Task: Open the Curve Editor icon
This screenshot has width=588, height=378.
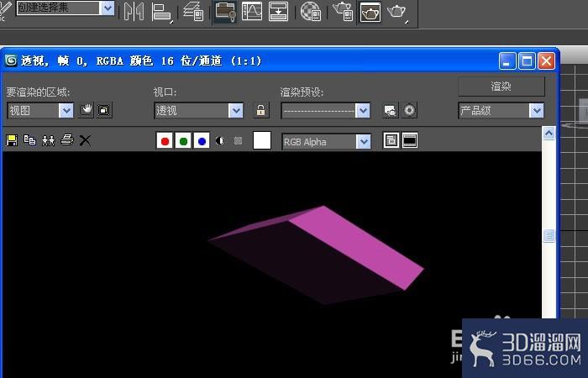Action: [x=252, y=11]
